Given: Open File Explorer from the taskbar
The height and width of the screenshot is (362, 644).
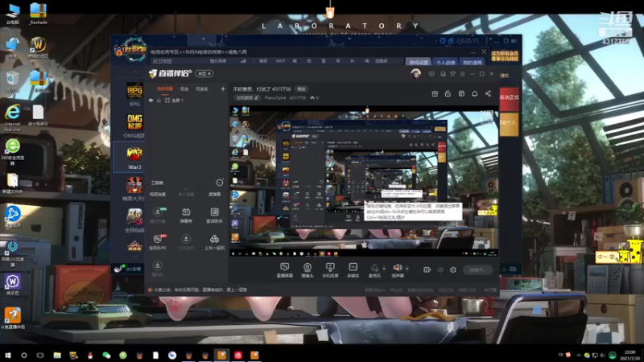Looking at the screenshot, I should tap(57, 355).
